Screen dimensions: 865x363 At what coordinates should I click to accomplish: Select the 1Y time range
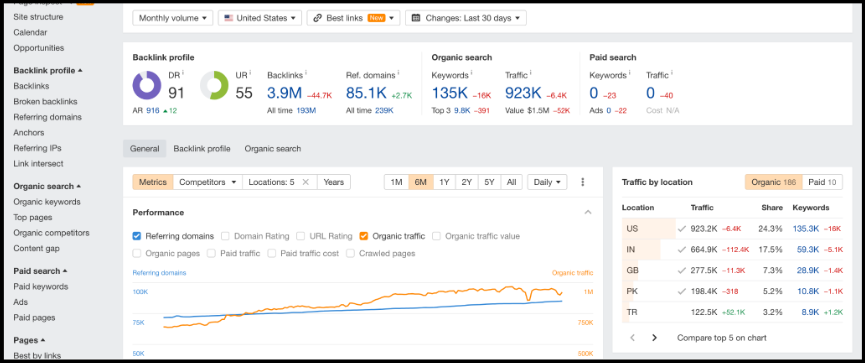tap(444, 182)
